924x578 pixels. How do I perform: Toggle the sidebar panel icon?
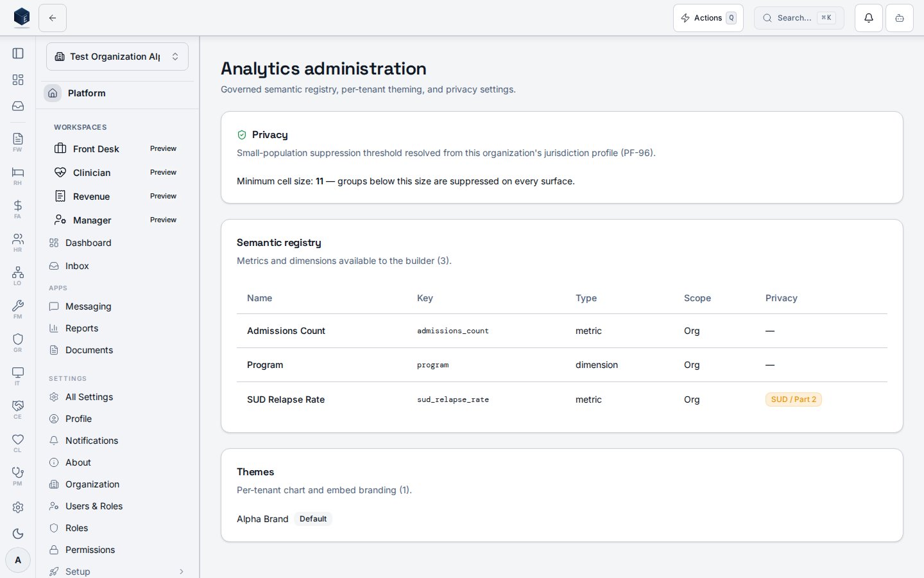click(18, 53)
